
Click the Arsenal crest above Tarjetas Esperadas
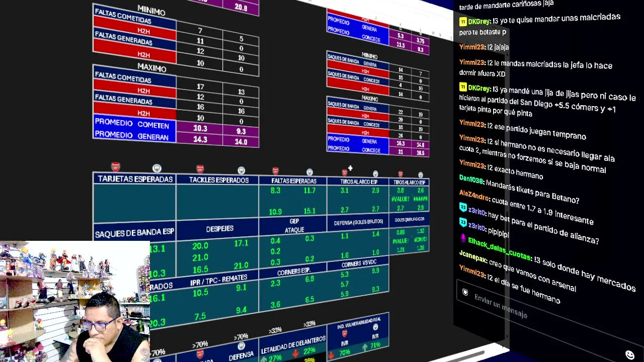(116, 167)
